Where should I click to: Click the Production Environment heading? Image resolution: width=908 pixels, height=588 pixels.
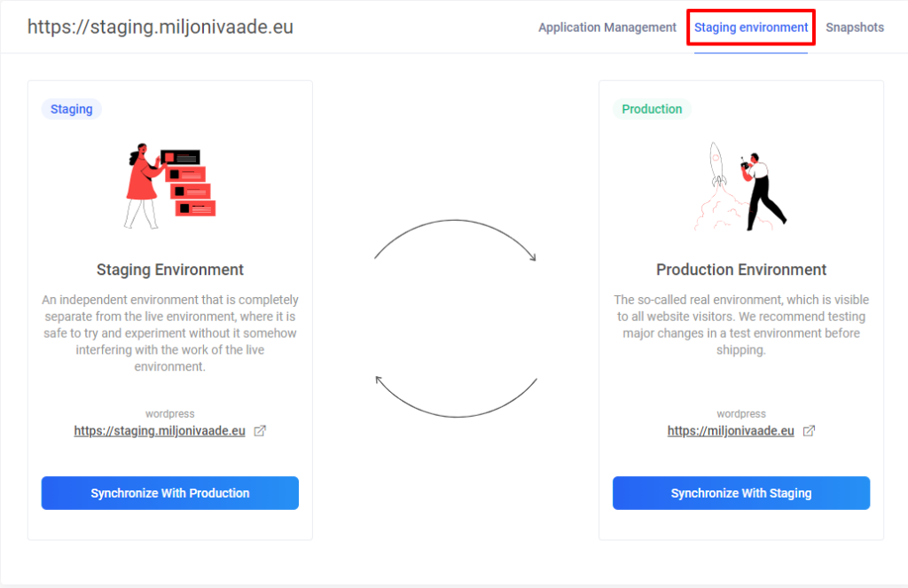[x=741, y=270]
